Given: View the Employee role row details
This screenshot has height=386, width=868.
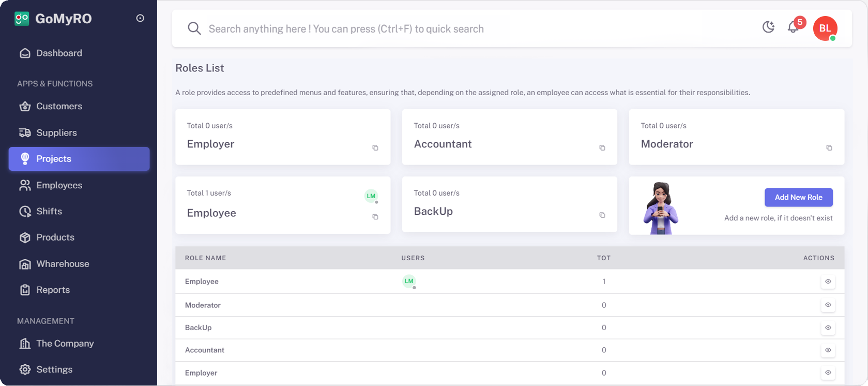Looking at the screenshot, I should [828, 281].
